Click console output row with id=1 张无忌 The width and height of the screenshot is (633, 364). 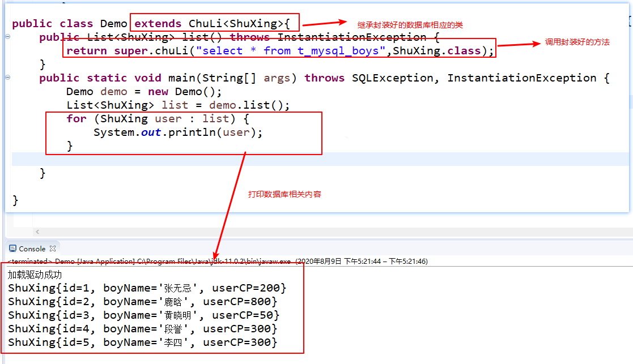pyautogui.click(x=147, y=288)
